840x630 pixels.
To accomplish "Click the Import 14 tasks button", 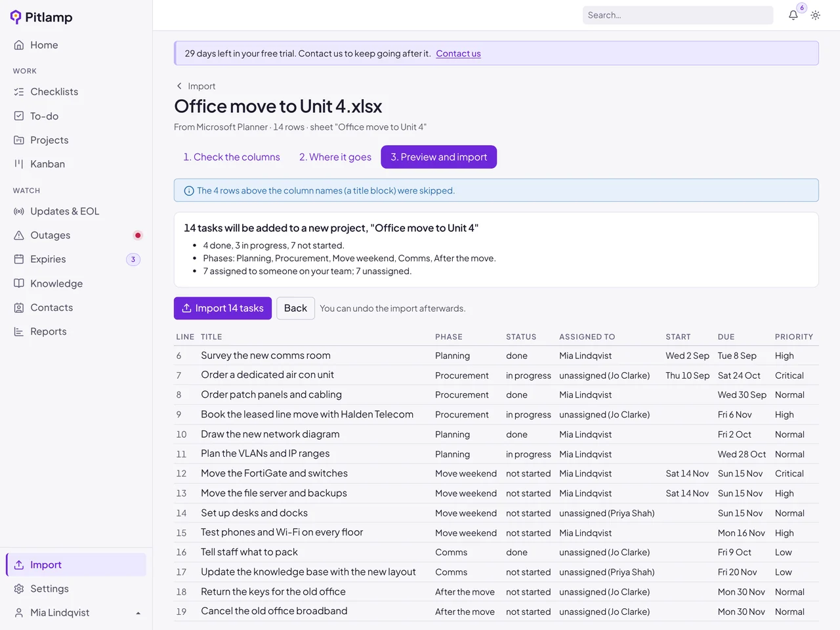I will (222, 308).
